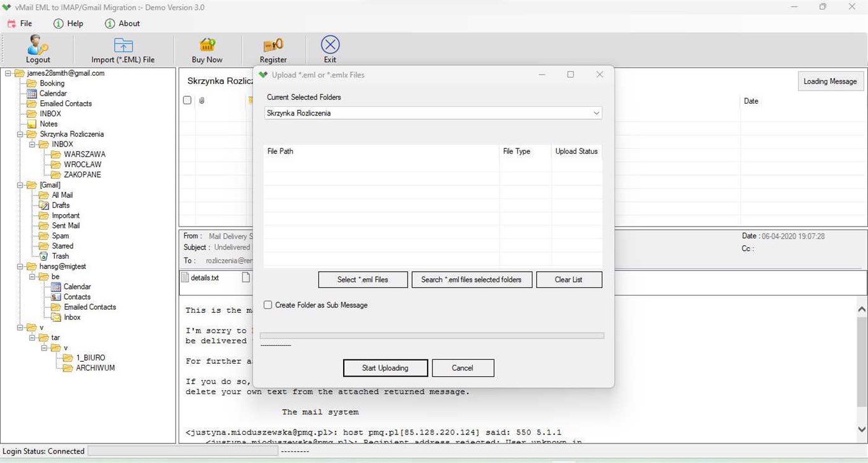Enable Create Folder as Sub Message
This screenshot has height=463, width=868.
(x=267, y=305)
